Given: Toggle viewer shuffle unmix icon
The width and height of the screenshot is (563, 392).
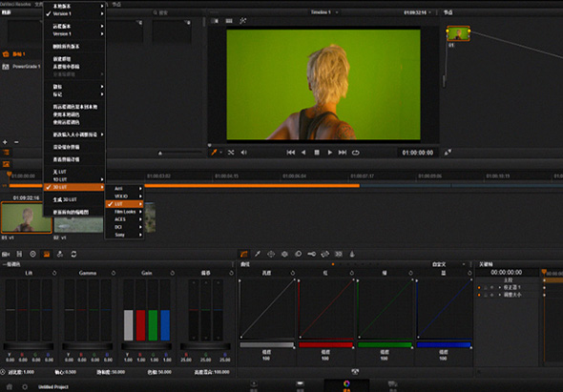Looking at the screenshot, I should point(231,153).
